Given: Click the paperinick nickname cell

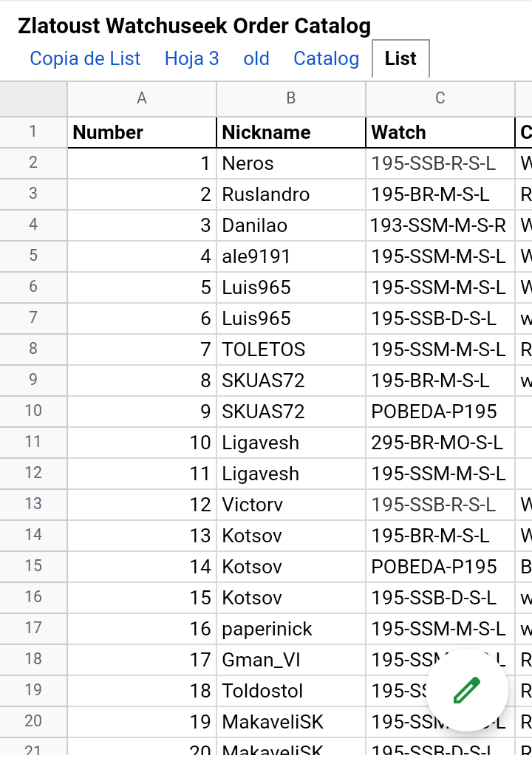Looking at the screenshot, I should (x=291, y=629).
